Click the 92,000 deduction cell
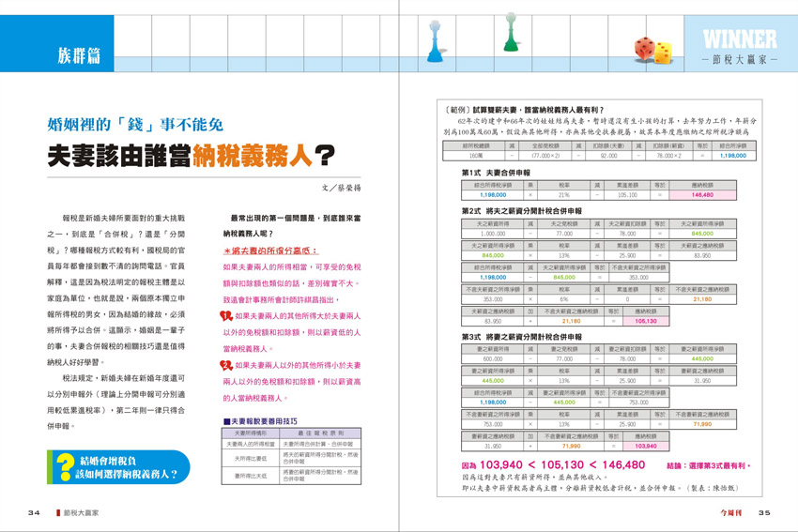The height and width of the screenshot is (532, 798). pyautogui.click(x=608, y=156)
